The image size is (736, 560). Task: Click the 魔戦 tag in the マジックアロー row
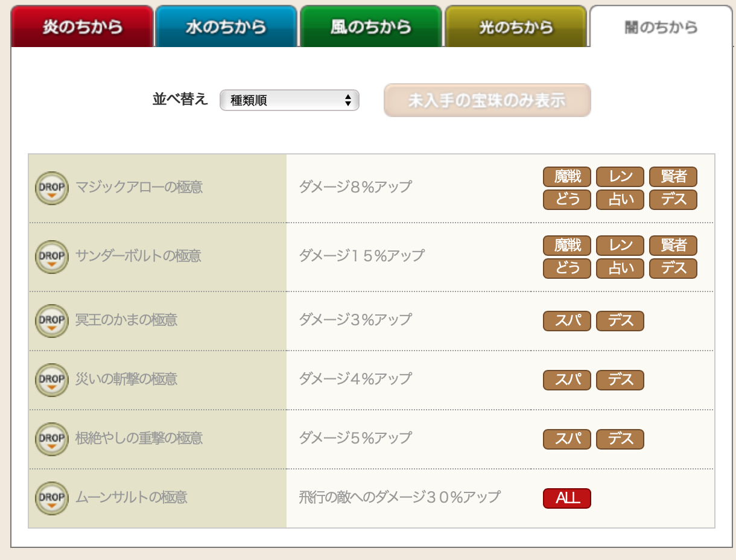point(567,177)
